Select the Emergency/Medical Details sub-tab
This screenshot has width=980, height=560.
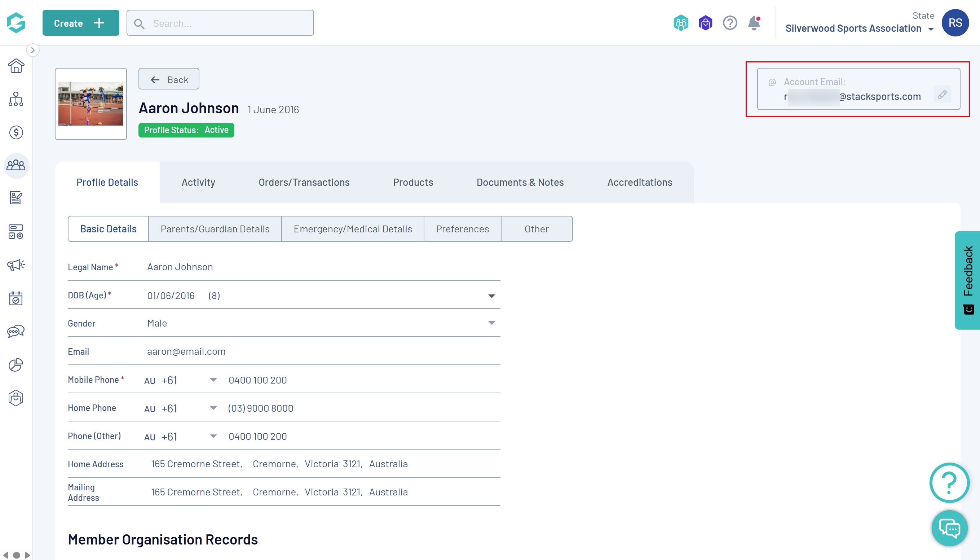pyautogui.click(x=352, y=229)
